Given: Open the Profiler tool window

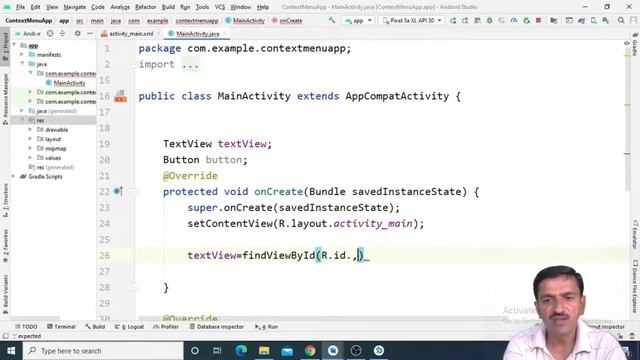Looking at the screenshot, I should point(166,327).
